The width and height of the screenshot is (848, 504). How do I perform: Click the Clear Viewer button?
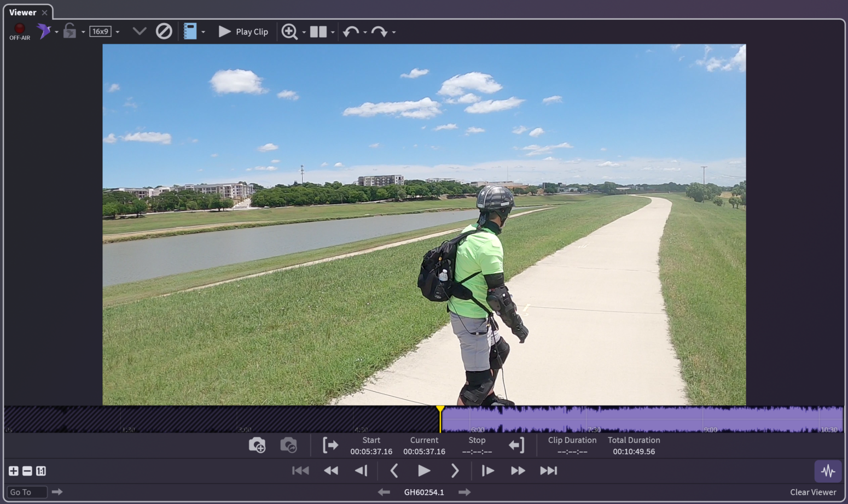click(x=813, y=492)
